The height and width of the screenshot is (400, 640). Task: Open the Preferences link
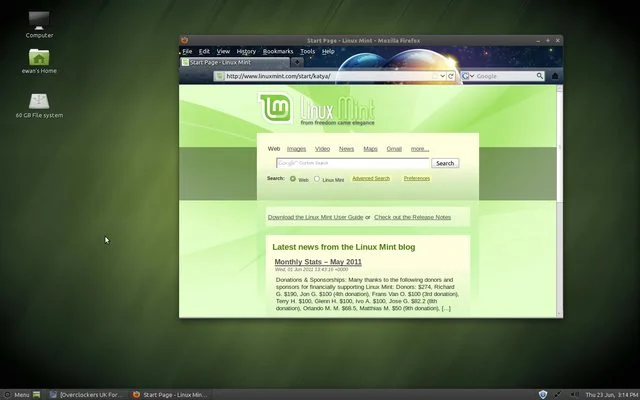[x=417, y=178]
